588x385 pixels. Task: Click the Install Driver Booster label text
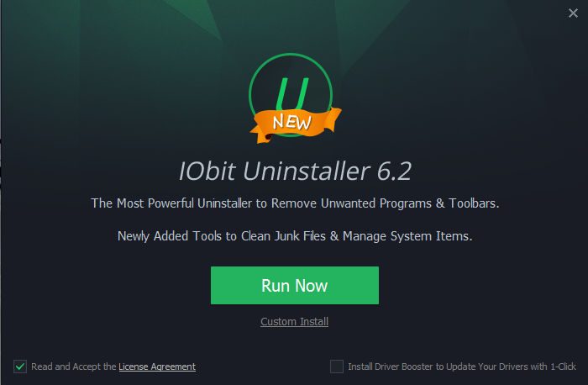click(x=462, y=367)
